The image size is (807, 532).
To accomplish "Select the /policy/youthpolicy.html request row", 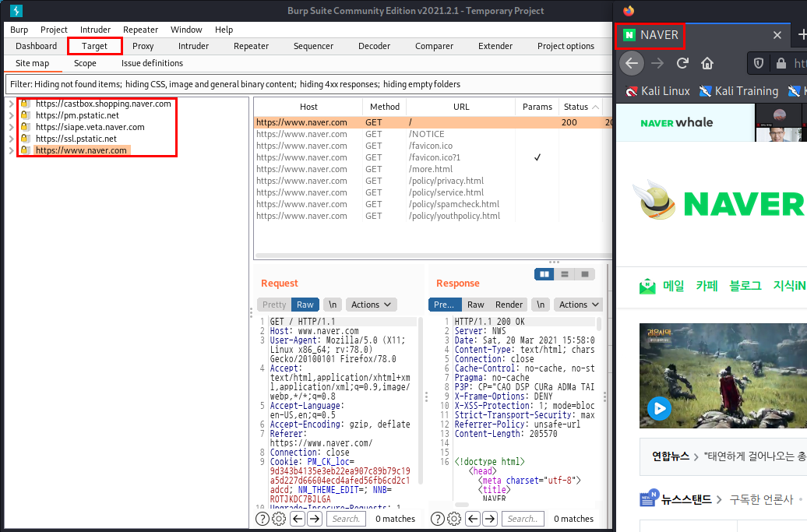I will pyautogui.click(x=432, y=216).
